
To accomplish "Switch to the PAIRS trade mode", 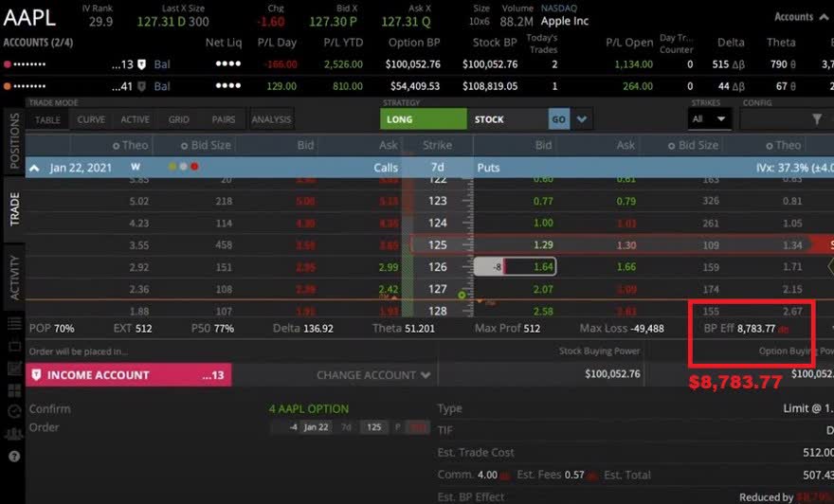I will tap(224, 119).
